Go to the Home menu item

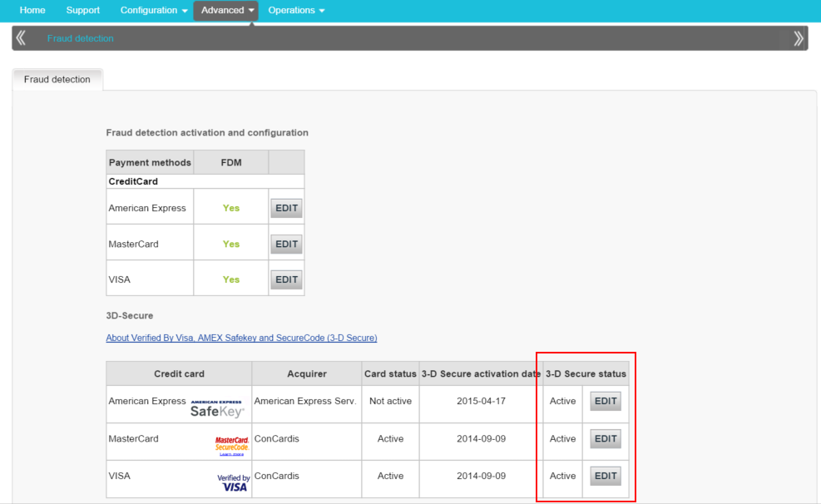pyautogui.click(x=32, y=10)
